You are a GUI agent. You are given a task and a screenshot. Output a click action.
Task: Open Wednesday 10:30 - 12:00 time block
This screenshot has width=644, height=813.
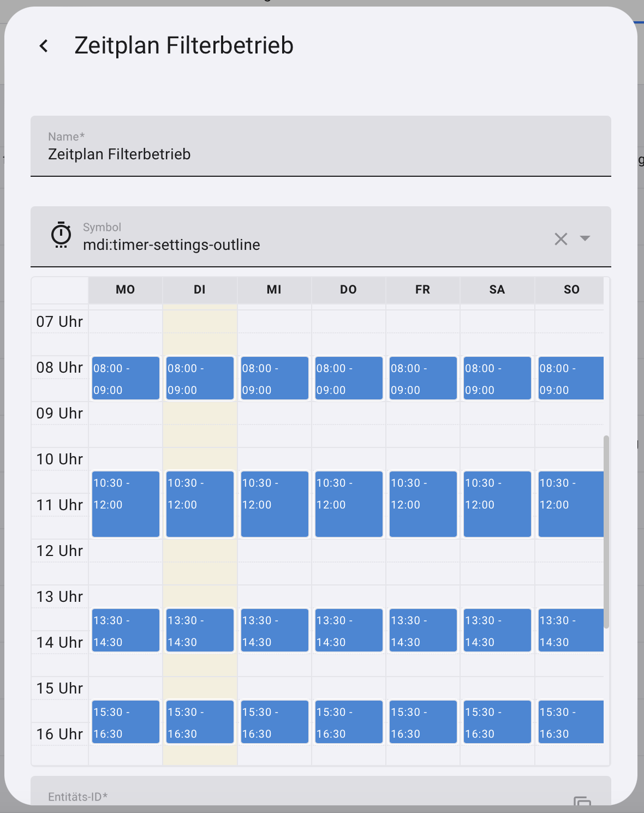275,504
